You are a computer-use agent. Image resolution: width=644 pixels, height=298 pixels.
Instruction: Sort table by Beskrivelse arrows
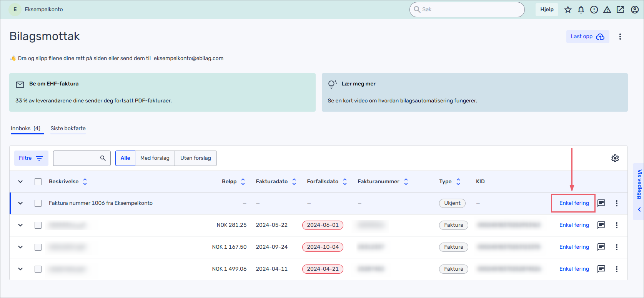(x=85, y=181)
